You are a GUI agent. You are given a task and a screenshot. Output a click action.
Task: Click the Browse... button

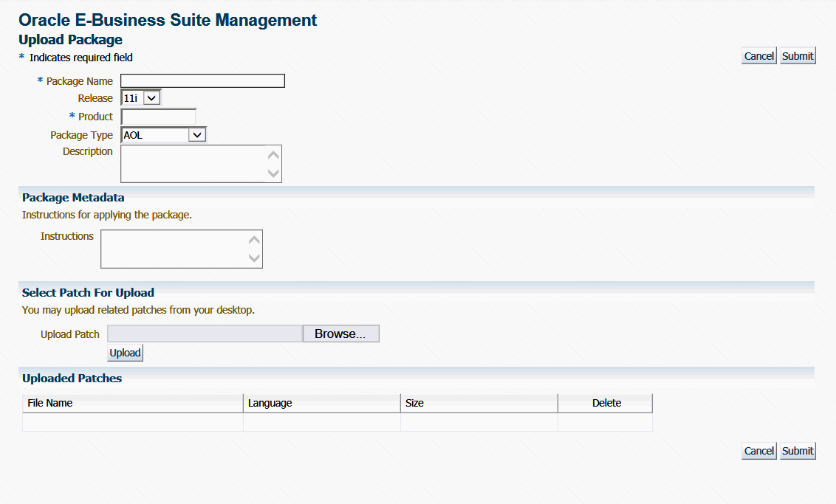[340, 334]
